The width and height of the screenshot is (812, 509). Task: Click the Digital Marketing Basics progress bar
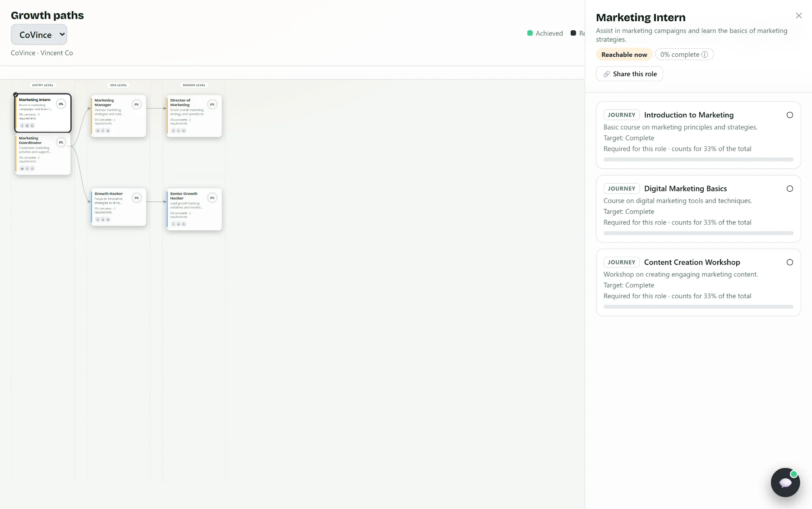[698, 233]
